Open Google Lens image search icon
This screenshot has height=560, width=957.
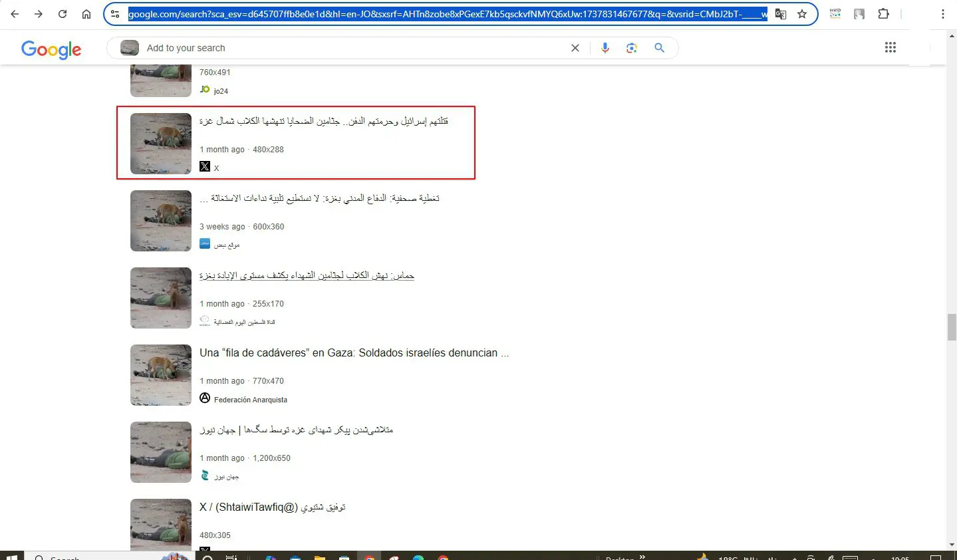pyautogui.click(x=632, y=48)
